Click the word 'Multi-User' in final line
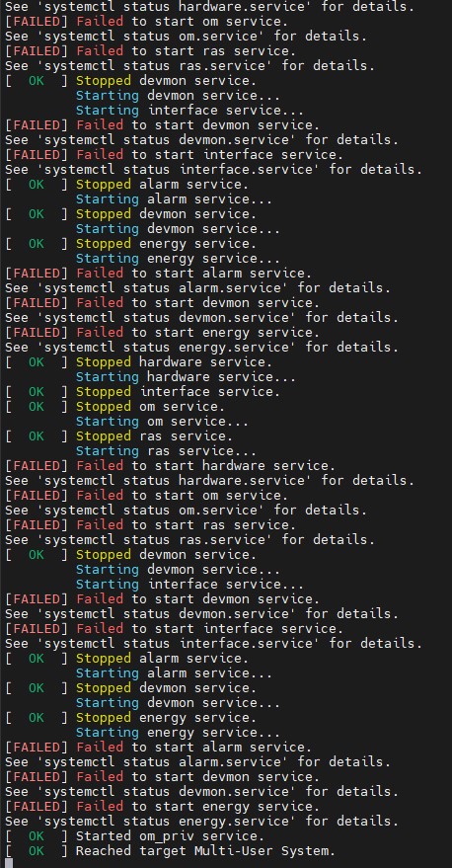The image size is (452, 868). click(x=233, y=851)
